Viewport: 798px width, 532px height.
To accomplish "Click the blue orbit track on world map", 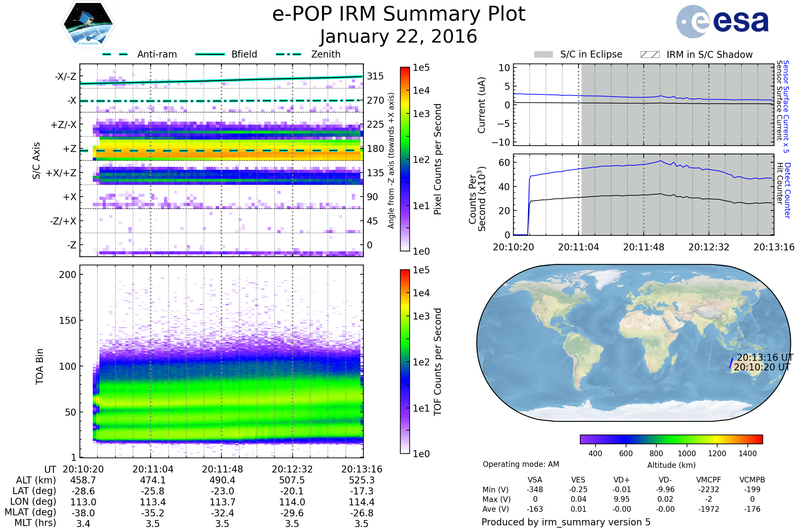I will [x=731, y=363].
